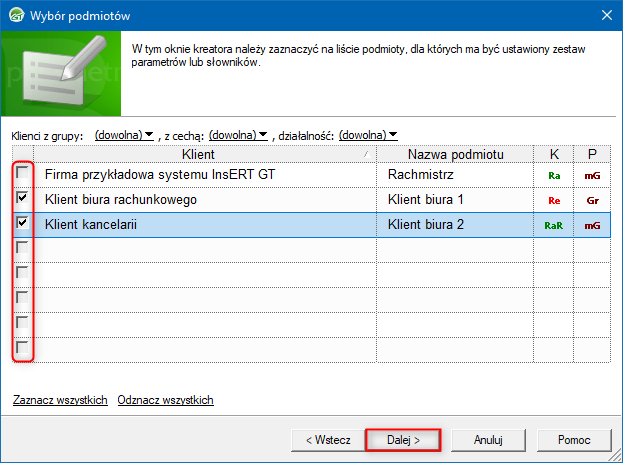Open the 'Klienci z grupy' (dowolna) dropdown
This screenshot has width=623, height=463.
(124, 135)
